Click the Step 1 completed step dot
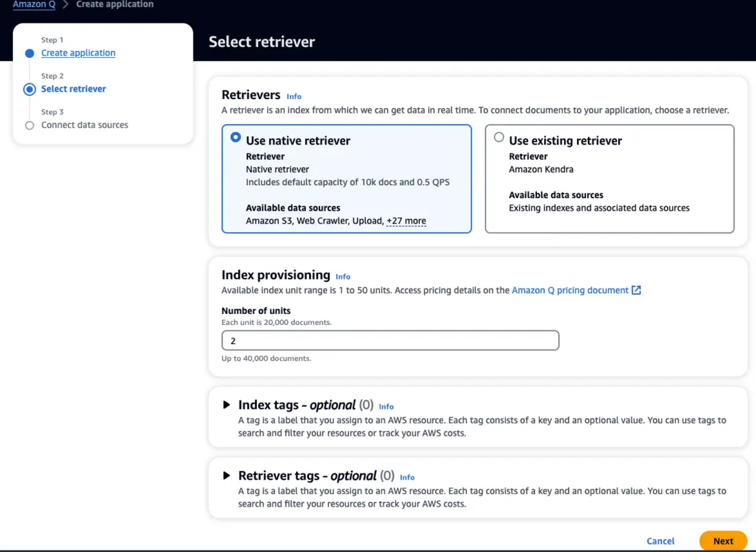The width and height of the screenshot is (756, 552). click(30, 53)
